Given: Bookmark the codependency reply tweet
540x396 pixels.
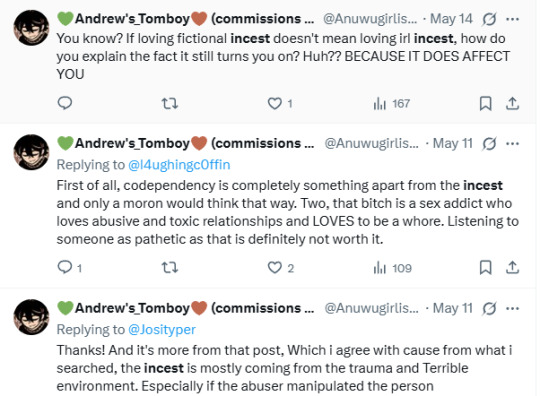Looking at the screenshot, I should (486, 268).
